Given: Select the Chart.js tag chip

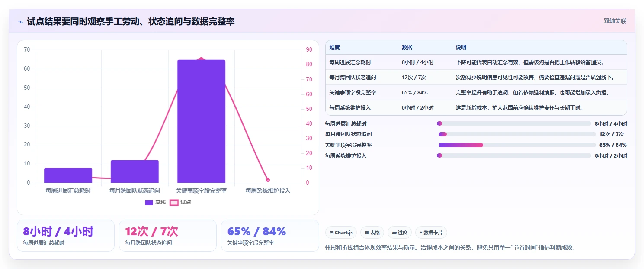Looking at the screenshot, I should click(x=341, y=233).
